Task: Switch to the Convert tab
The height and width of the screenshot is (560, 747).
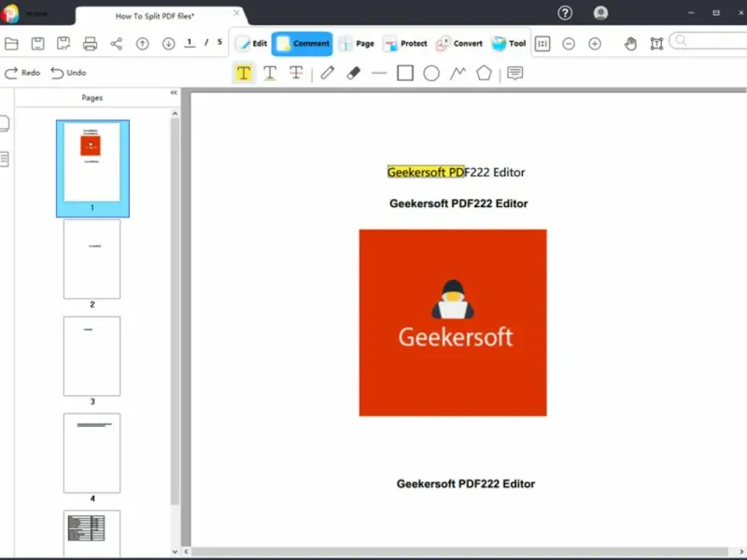Action: 459,43
